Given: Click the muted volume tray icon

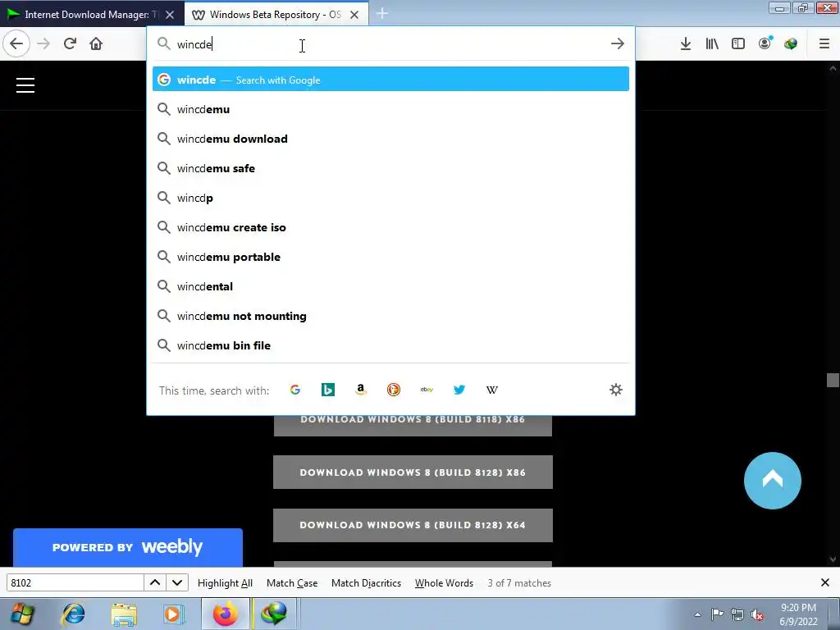Looking at the screenshot, I should pos(757,614).
